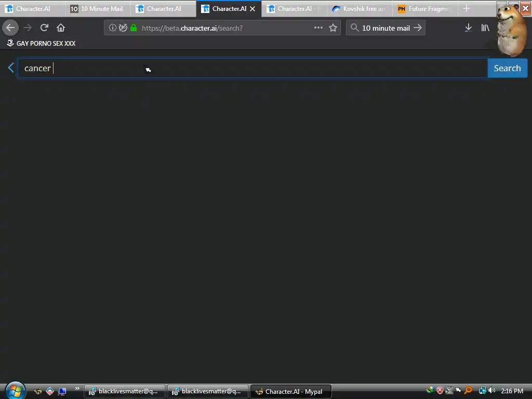Viewport: 532px width, 399px height.
Task: Open the downloads panel
Action: click(468, 28)
